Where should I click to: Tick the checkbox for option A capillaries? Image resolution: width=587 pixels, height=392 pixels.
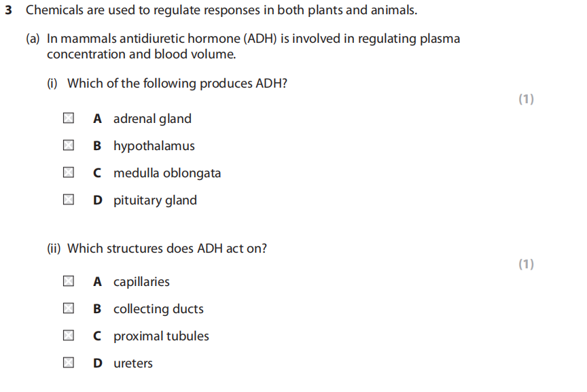tap(69, 282)
